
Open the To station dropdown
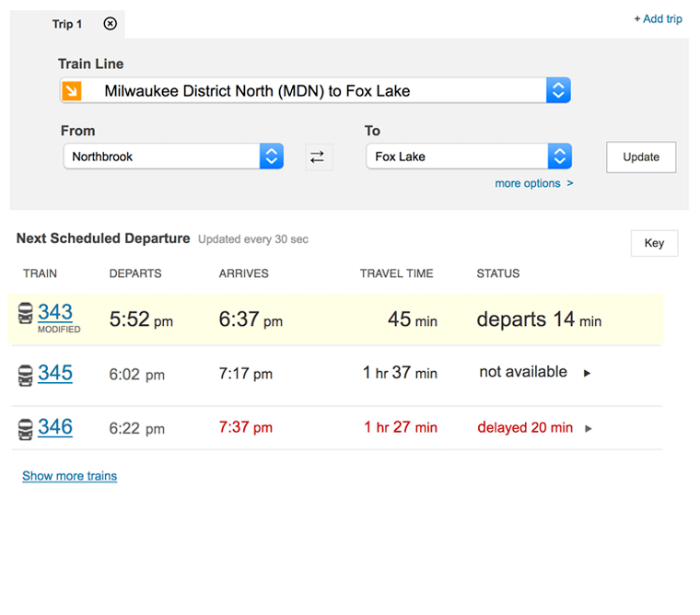click(469, 157)
